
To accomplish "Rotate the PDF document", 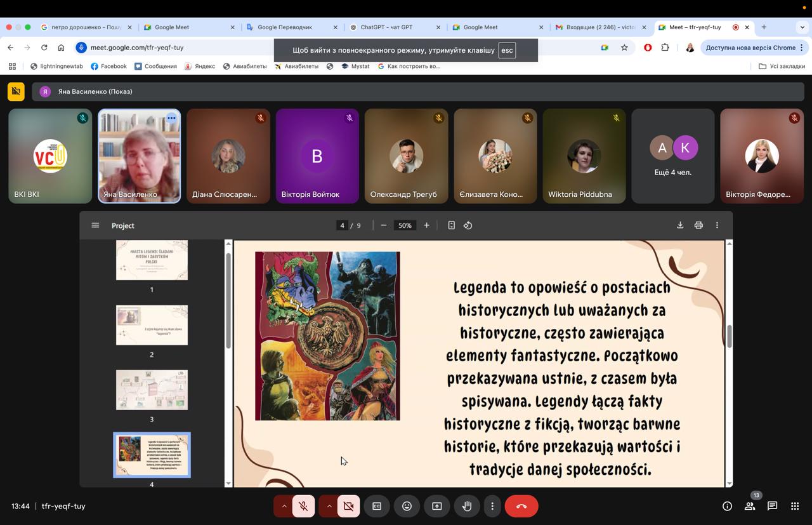I will (468, 225).
